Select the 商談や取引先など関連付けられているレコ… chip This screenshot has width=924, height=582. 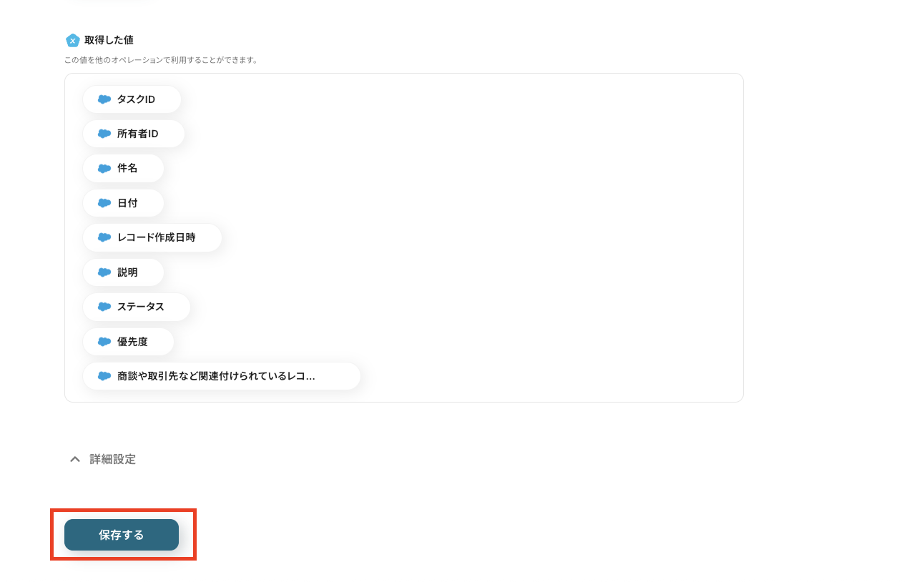(x=222, y=376)
